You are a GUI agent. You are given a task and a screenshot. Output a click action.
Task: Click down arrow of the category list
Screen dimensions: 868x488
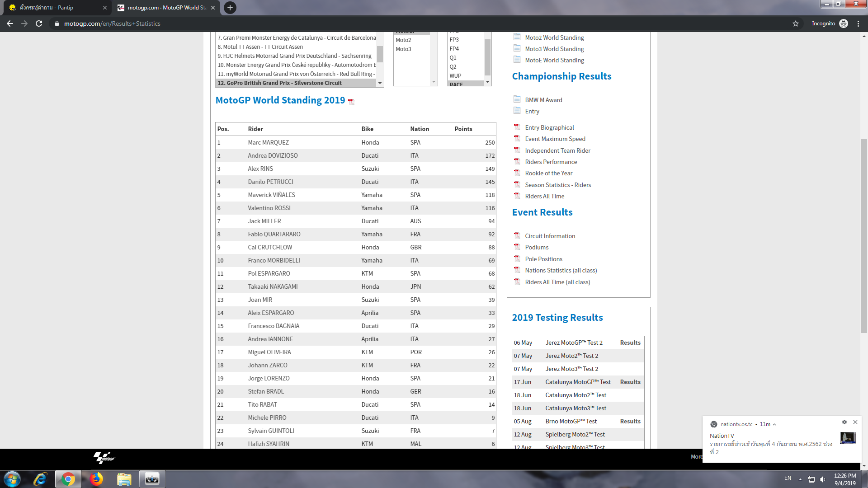click(x=434, y=82)
